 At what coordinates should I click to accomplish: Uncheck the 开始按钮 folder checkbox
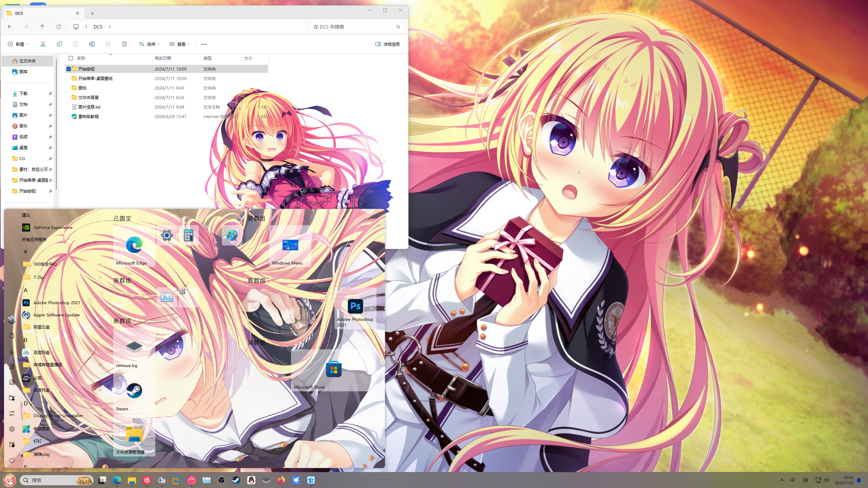coord(69,69)
